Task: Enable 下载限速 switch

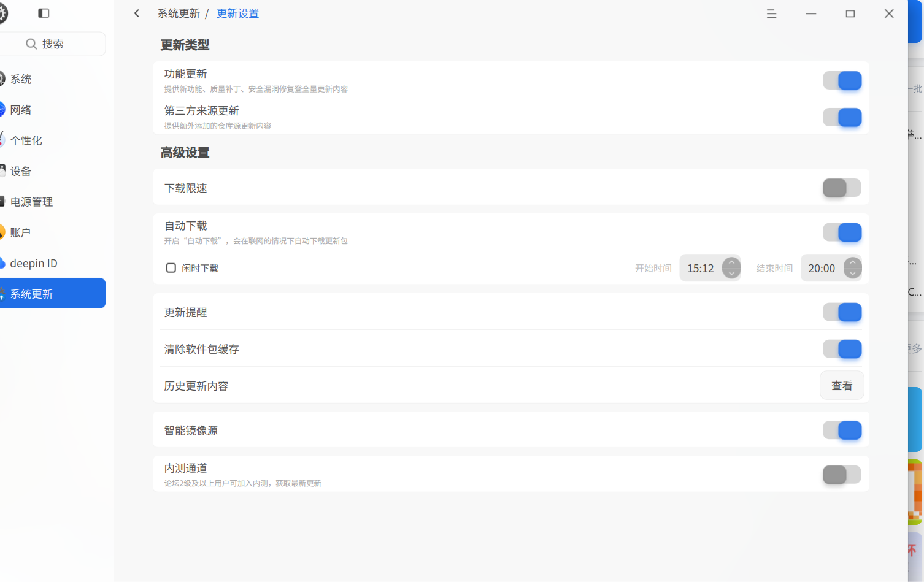Action: pyautogui.click(x=842, y=188)
